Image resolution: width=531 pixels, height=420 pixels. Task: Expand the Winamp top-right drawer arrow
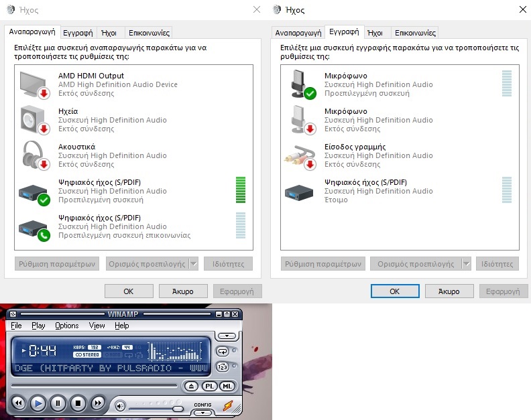click(227, 336)
